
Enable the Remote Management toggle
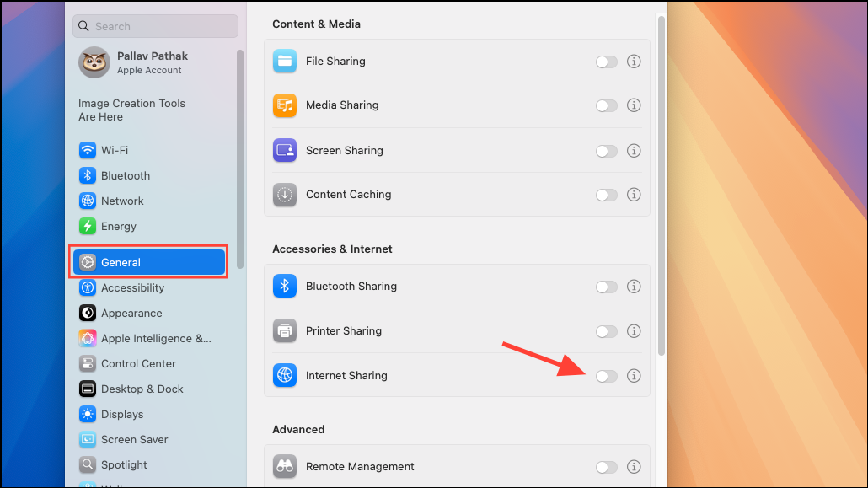[606, 467]
